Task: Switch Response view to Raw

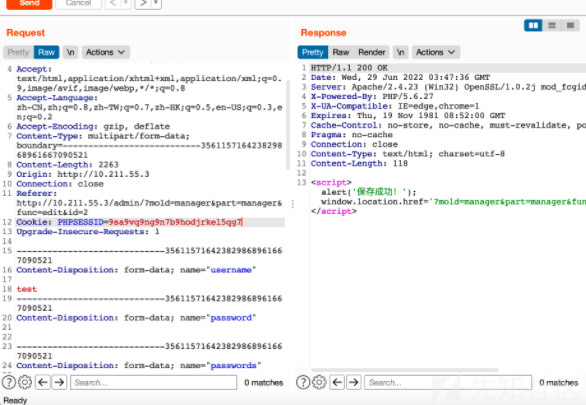Action: coord(341,52)
